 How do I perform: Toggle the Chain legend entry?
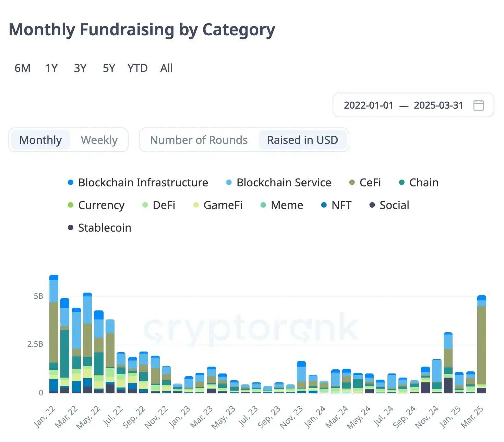[x=423, y=183]
